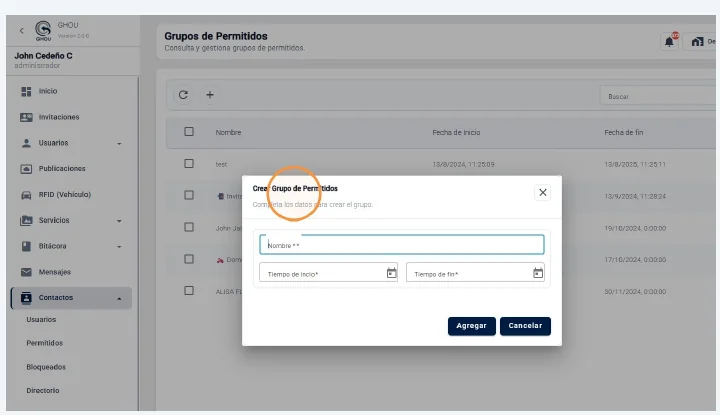Viewport: 720px width, 415px height.
Task: Check the box for the Invit row
Action: pos(189,195)
